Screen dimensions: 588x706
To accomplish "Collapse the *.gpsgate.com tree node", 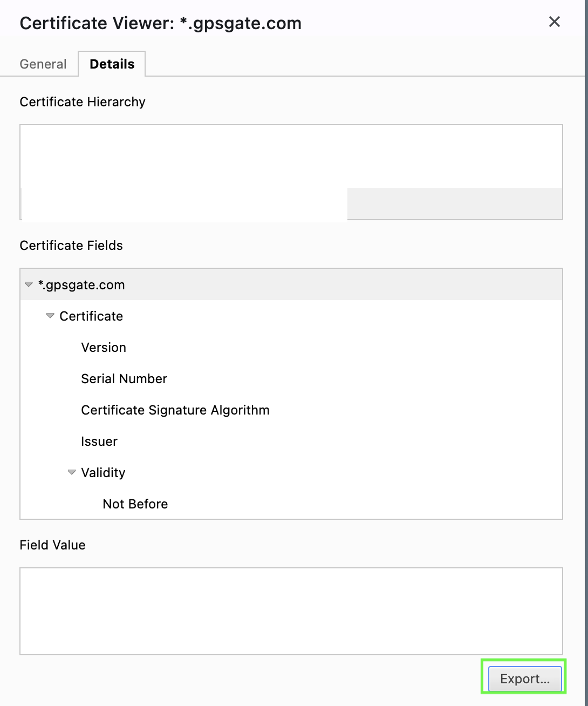I will [29, 284].
